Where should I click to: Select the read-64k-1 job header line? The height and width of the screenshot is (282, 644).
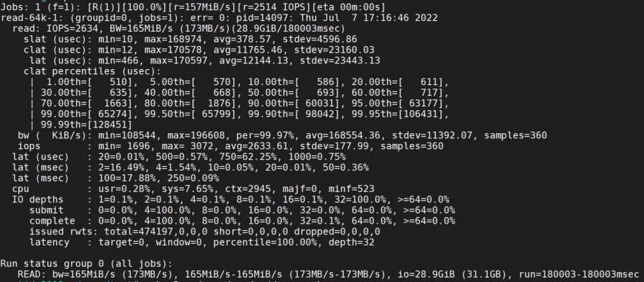219,18
